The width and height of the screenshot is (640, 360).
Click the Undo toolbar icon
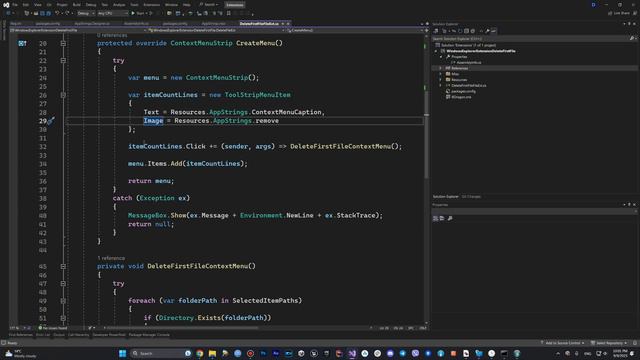tap(57, 13)
